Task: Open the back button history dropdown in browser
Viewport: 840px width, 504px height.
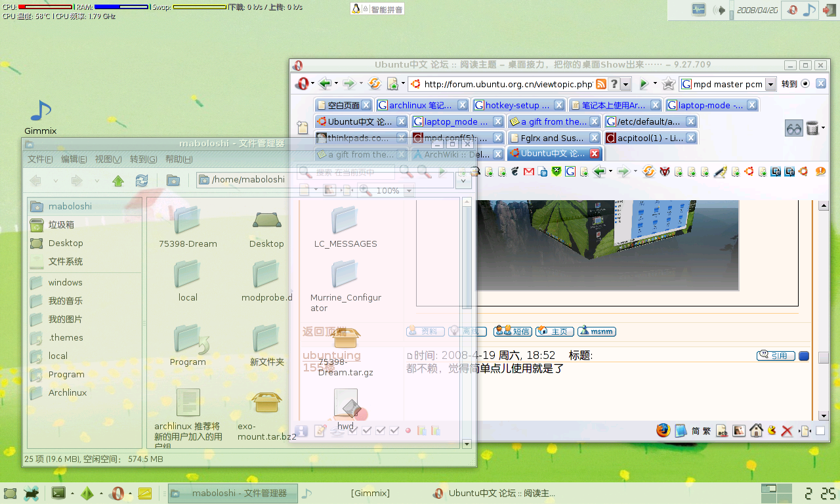Action: coord(336,84)
